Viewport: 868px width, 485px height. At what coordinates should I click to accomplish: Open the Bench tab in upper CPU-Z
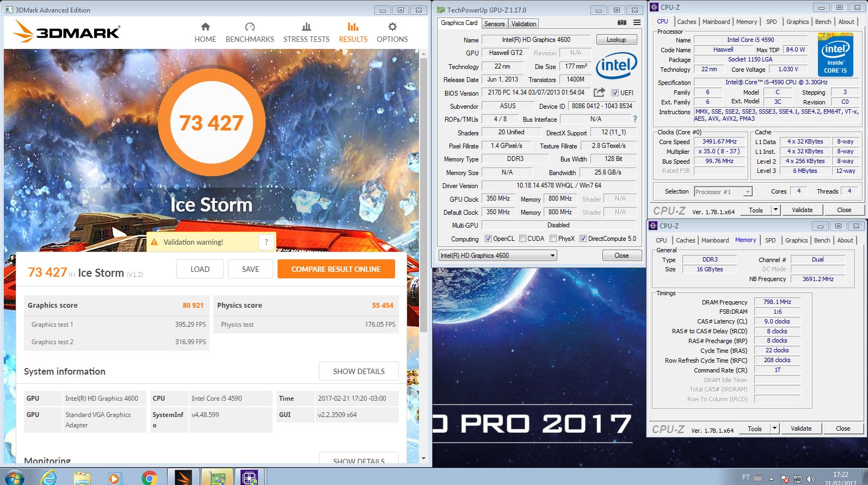pos(823,22)
